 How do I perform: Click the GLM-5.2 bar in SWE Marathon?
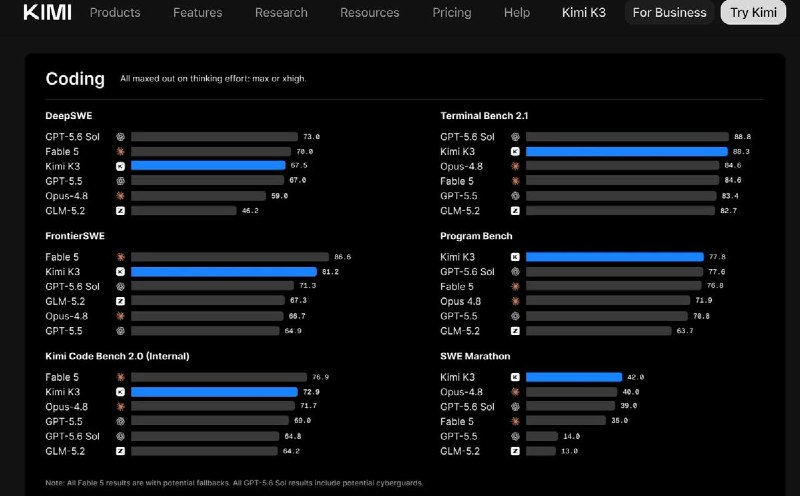pyautogui.click(x=541, y=452)
